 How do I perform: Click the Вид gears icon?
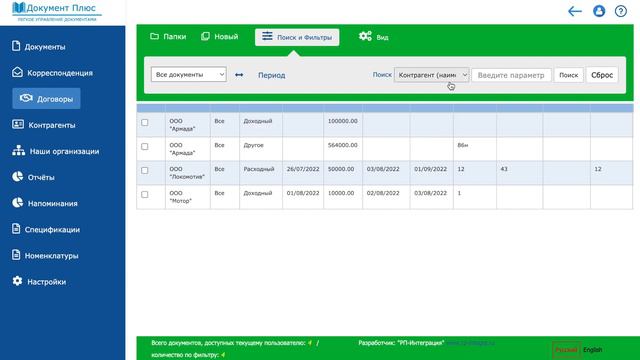tap(365, 36)
